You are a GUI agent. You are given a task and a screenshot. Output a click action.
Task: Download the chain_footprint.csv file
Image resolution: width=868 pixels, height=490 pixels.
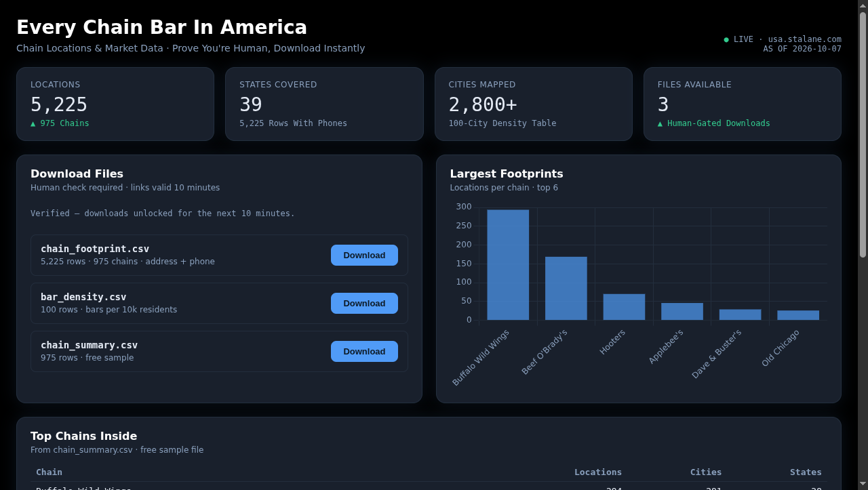(364, 255)
